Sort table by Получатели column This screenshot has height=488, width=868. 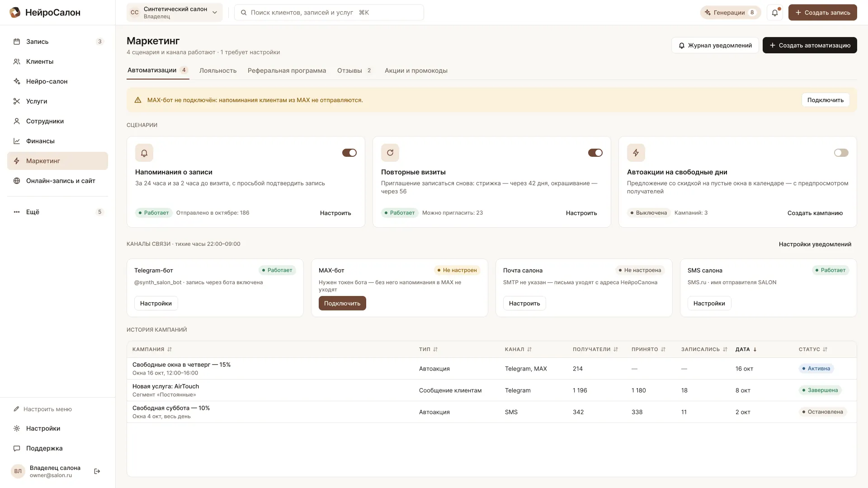tap(595, 349)
